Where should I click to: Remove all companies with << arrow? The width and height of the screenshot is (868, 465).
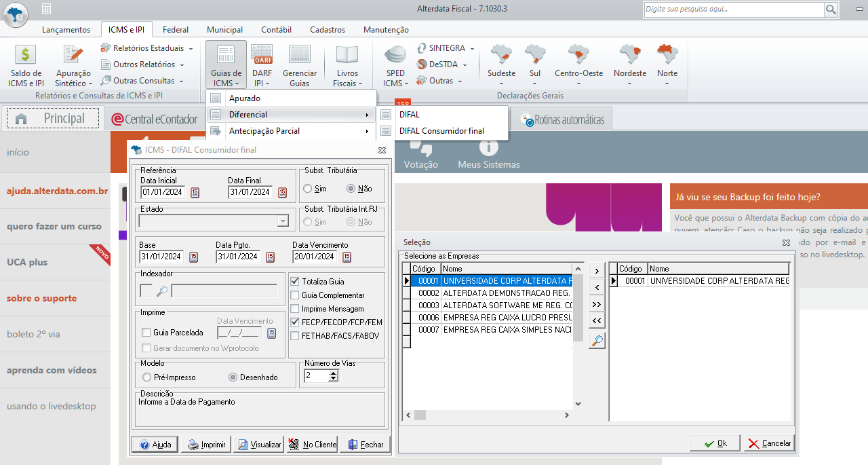point(597,320)
